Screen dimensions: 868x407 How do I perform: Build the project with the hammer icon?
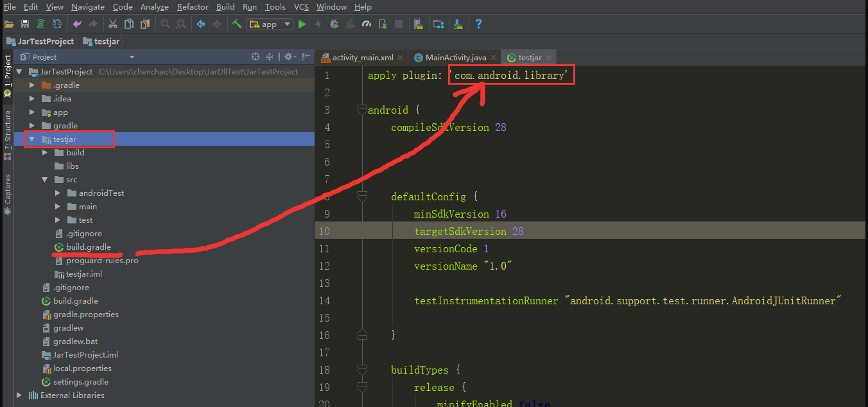237,24
